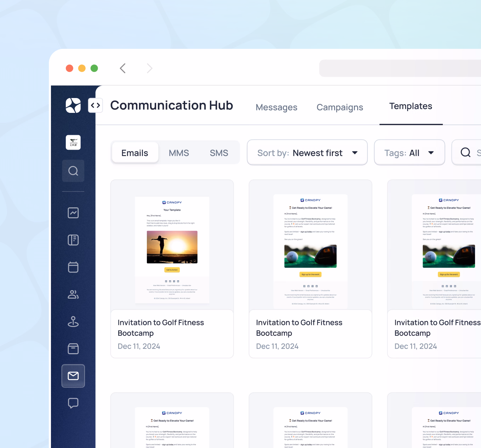481x448 pixels.
Task: Open the sidebar search icon
Action: click(73, 171)
